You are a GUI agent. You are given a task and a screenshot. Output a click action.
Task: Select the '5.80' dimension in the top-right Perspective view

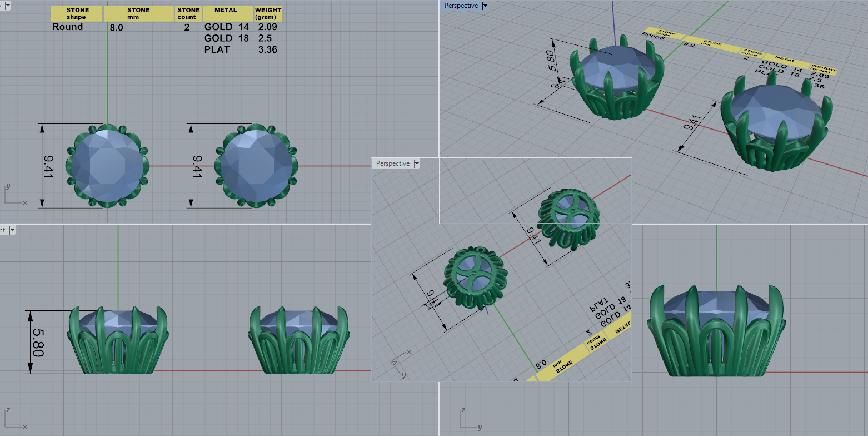(552, 60)
